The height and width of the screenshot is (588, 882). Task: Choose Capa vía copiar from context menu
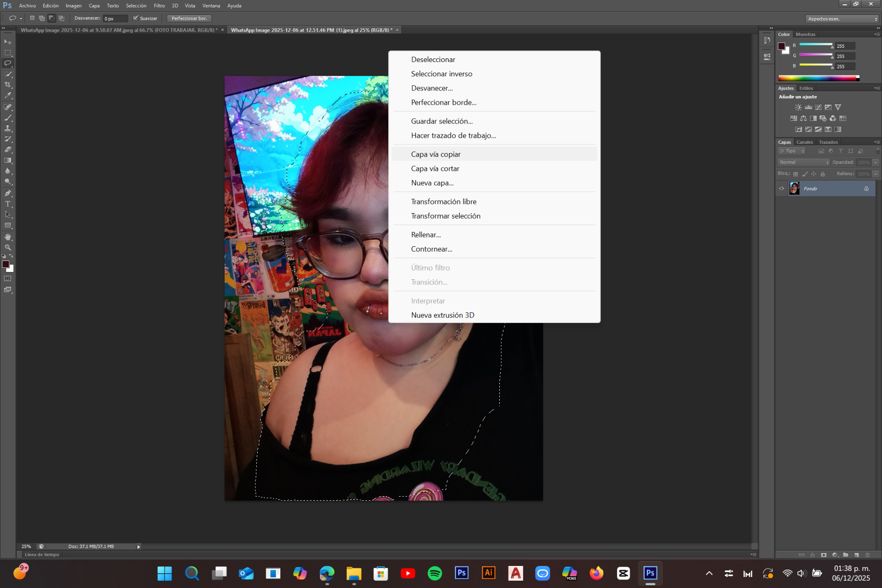435,154
